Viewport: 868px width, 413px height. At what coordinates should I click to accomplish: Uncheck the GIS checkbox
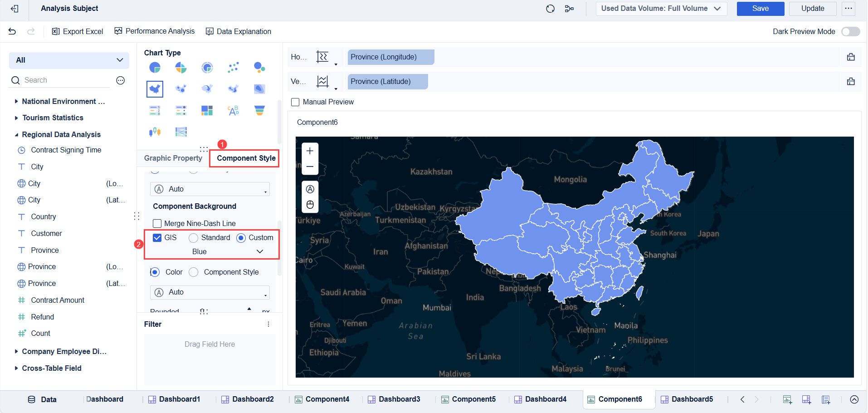pyautogui.click(x=157, y=238)
